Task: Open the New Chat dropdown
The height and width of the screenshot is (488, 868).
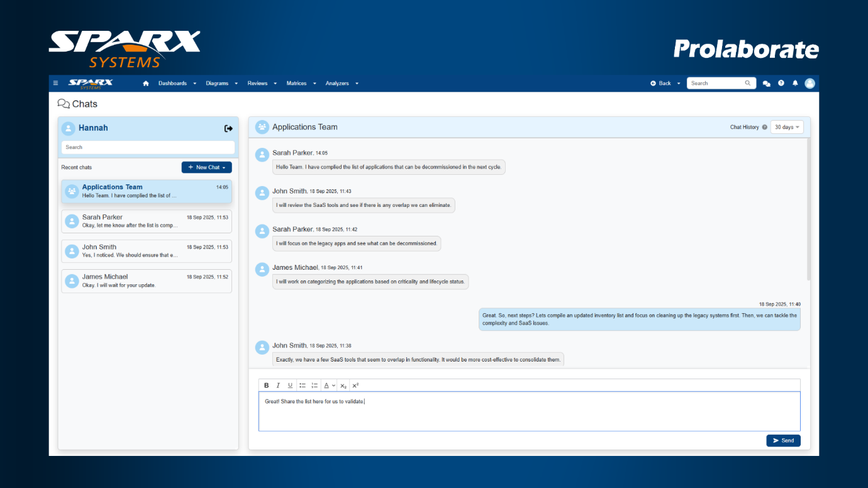Action: coord(206,167)
